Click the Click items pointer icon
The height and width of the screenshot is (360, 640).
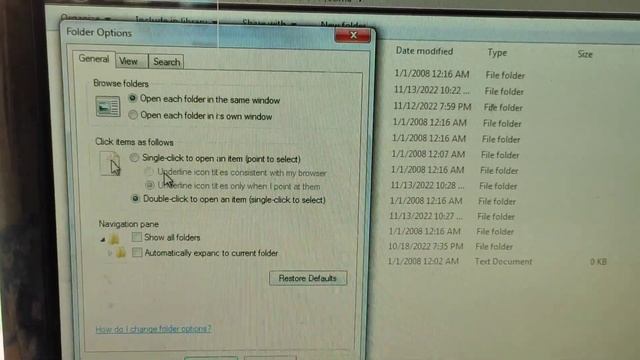110,164
